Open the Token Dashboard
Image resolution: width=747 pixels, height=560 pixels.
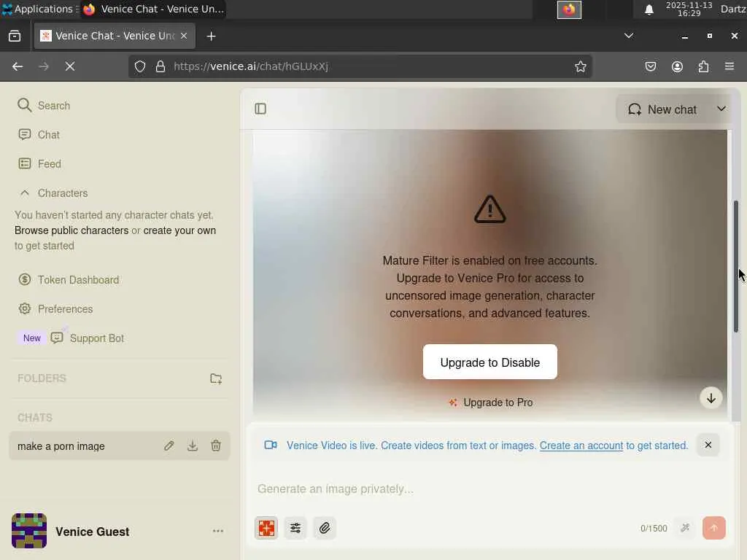tap(69, 279)
